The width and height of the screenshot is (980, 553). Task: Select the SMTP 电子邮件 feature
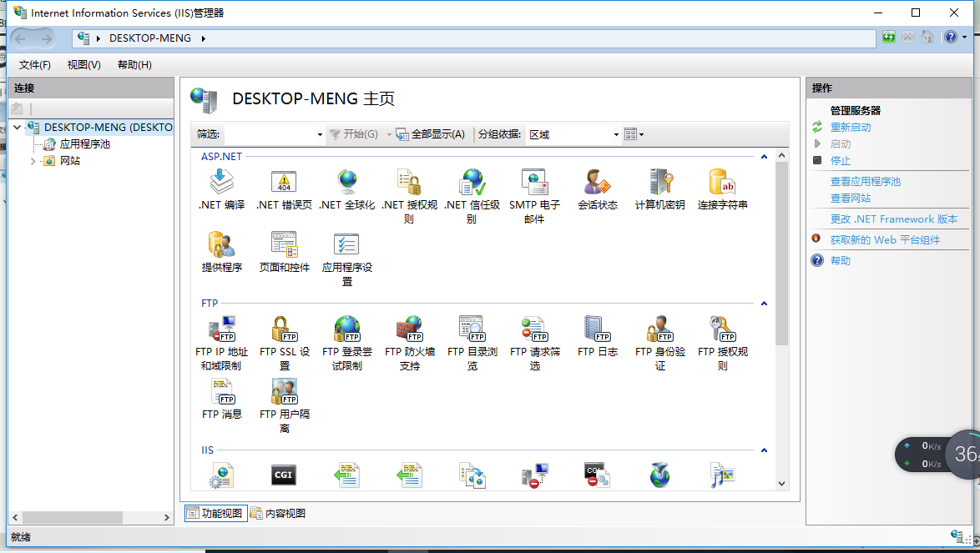tap(534, 188)
